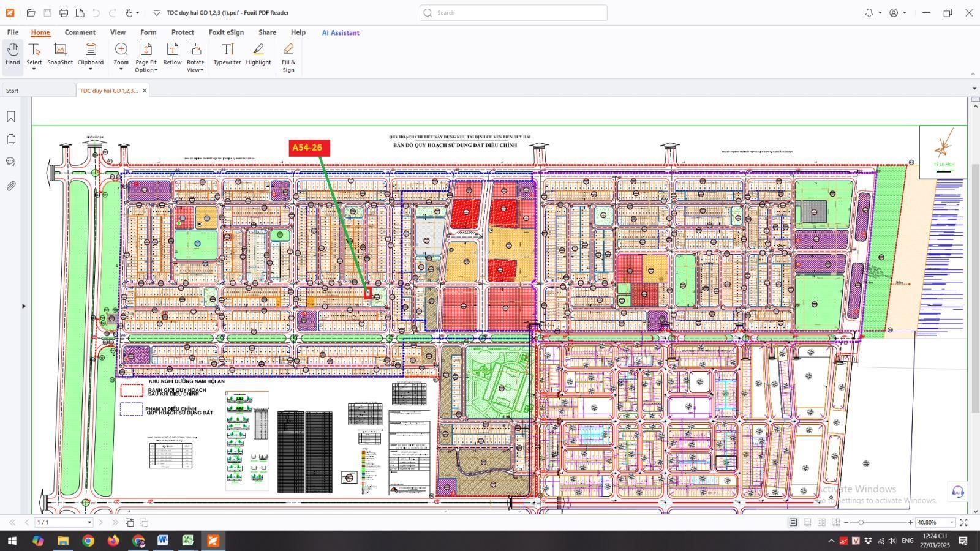Screen dimensions: 980x551
Task: Open the zoom percentage combo box
Action: [x=951, y=522]
